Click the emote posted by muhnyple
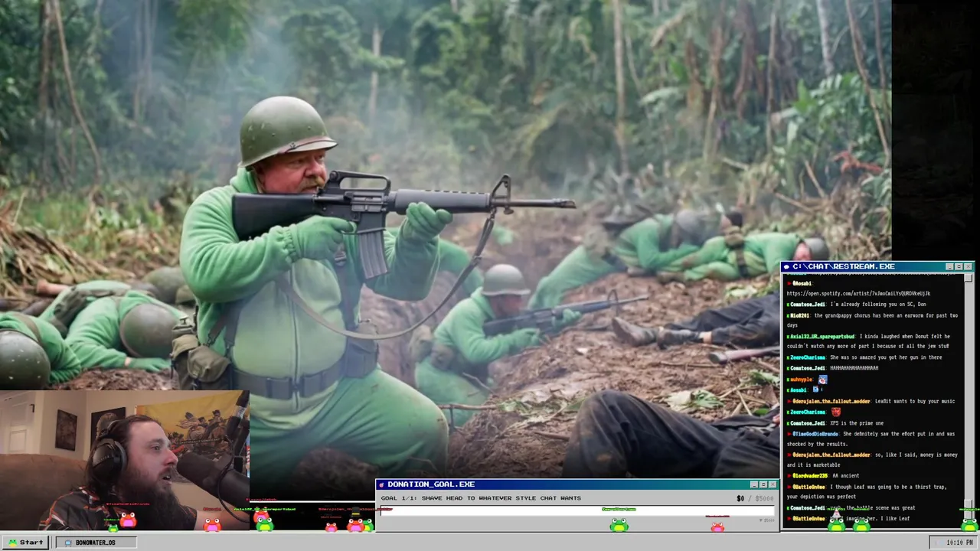This screenshot has width=980, height=551. click(x=822, y=379)
